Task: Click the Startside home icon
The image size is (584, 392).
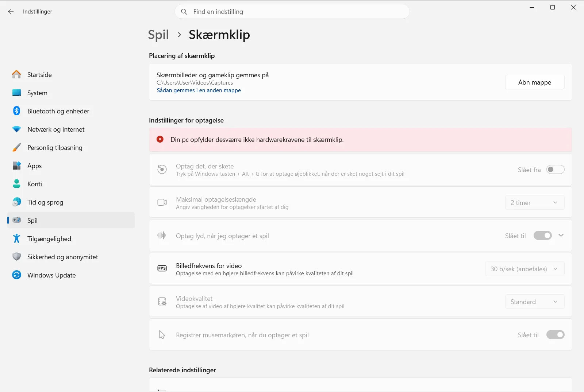Action: tap(16, 74)
